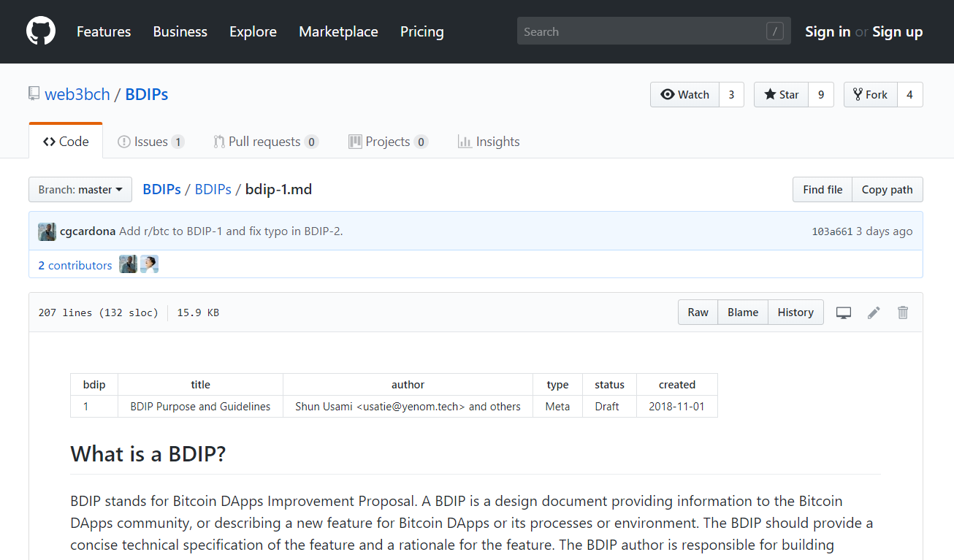Image resolution: width=954 pixels, height=560 pixels.
Task: Open forks count 4
Action: [910, 95]
